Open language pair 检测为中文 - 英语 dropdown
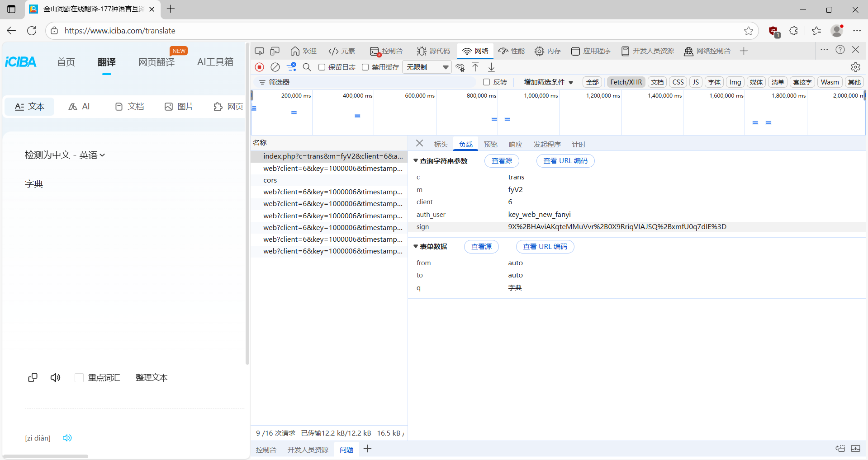The image size is (868, 460). point(65,155)
